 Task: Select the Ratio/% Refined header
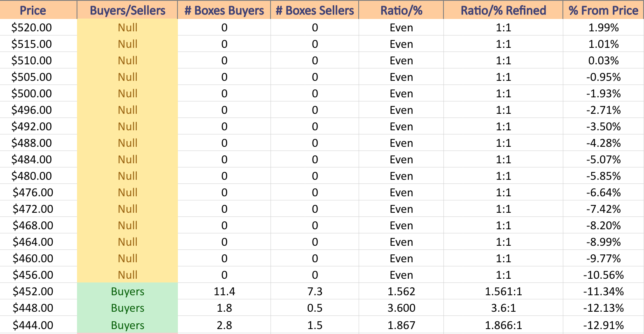click(504, 10)
